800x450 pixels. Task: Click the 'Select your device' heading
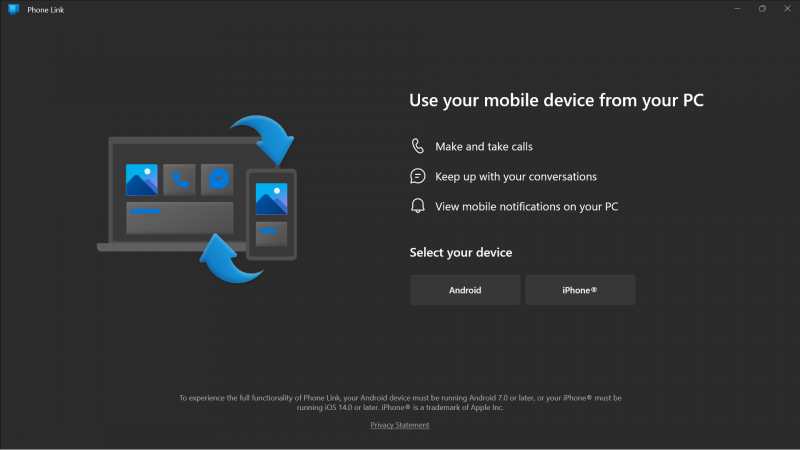[461, 253]
